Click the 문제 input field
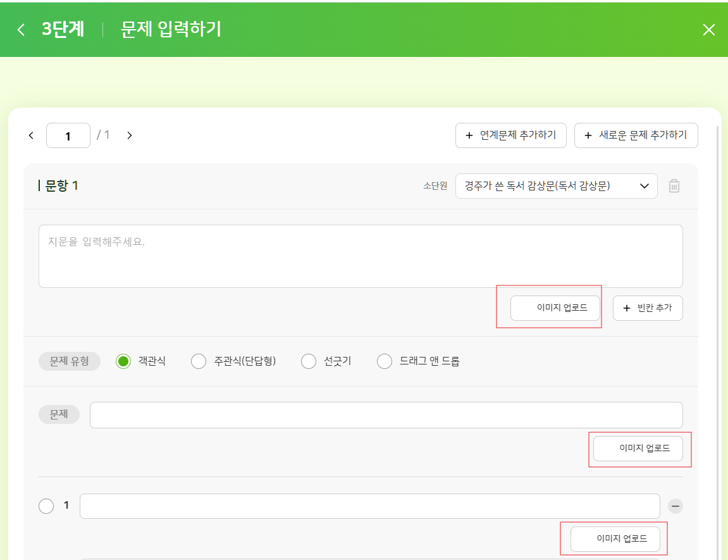Viewport: 728px width, 560px height. [x=386, y=415]
